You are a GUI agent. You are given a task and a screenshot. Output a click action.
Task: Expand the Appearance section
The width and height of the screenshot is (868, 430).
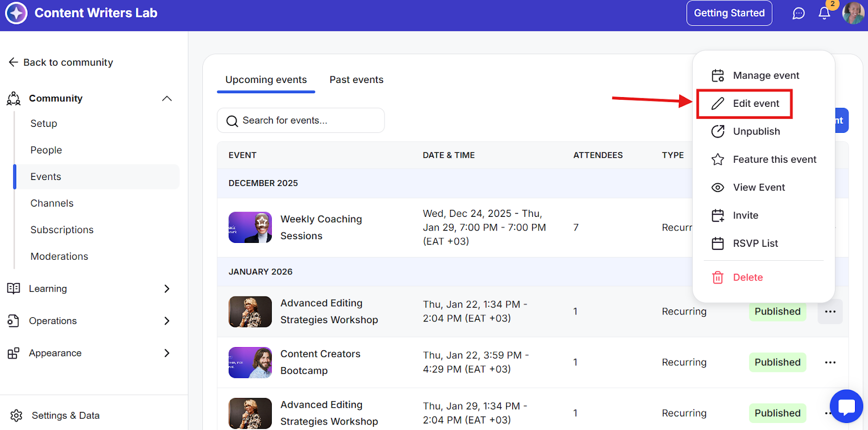click(x=167, y=353)
